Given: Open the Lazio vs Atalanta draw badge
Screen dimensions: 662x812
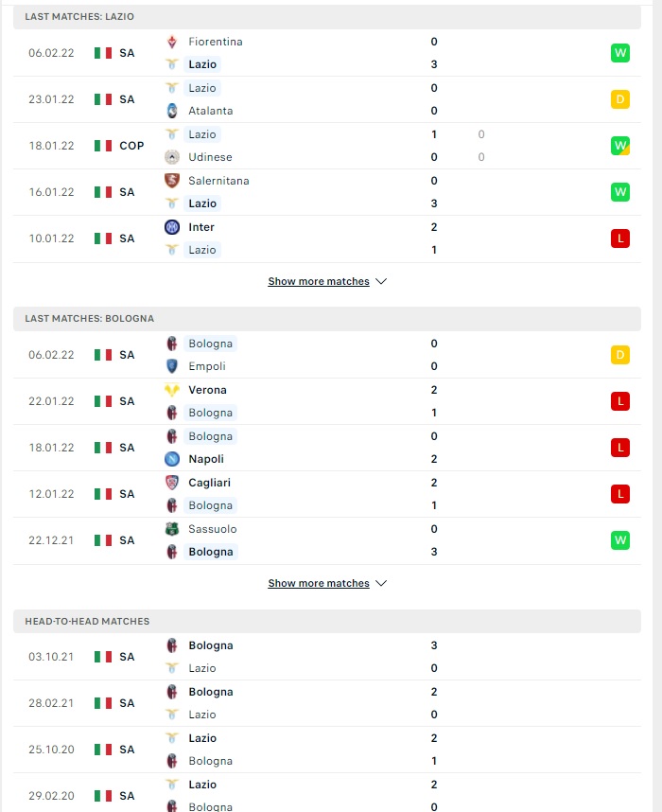Looking at the screenshot, I should 620,99.
